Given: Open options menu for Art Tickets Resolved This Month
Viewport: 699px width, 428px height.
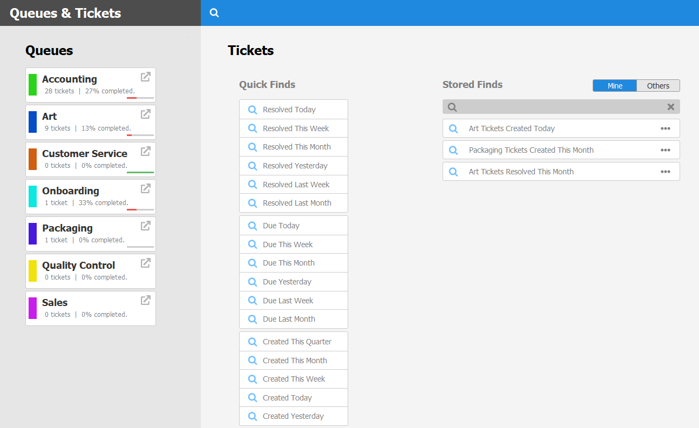Looking at the screenshot, I should pos(666,172).
